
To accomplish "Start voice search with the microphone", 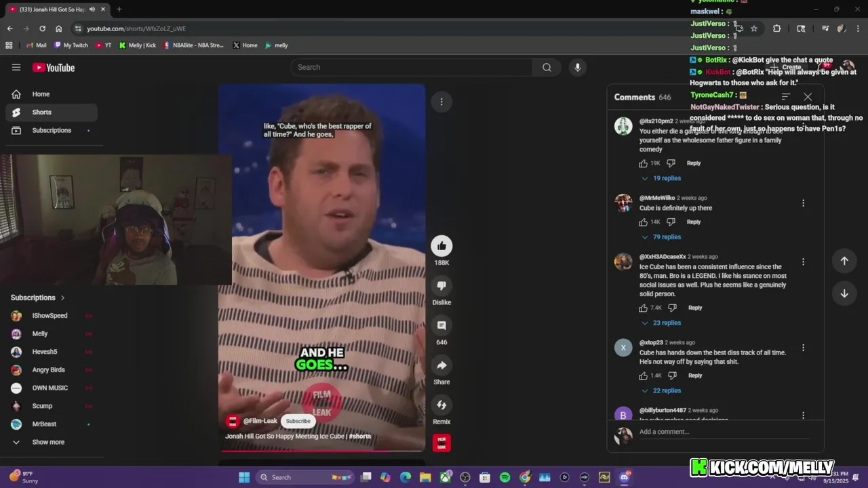I will pos(578,67).
